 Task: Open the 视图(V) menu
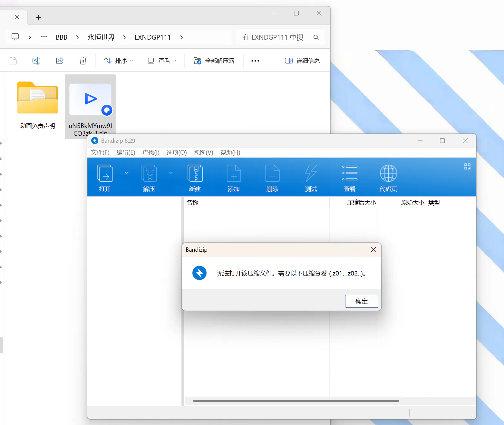(x=203, y=152)
